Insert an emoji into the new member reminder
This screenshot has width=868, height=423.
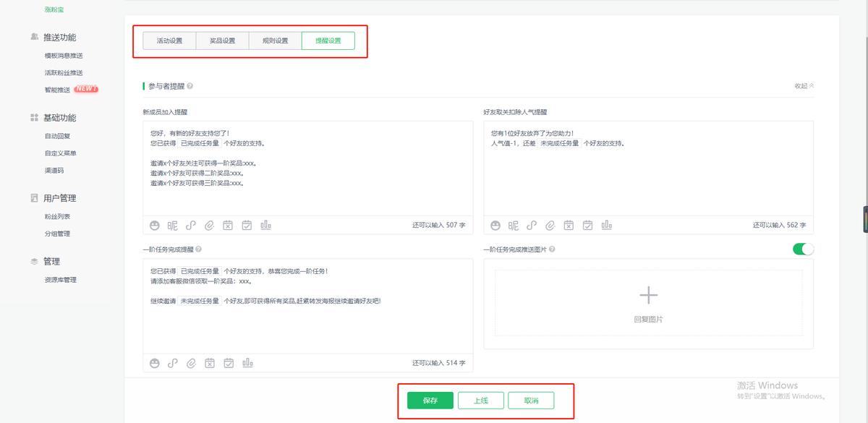click(155, 225)
